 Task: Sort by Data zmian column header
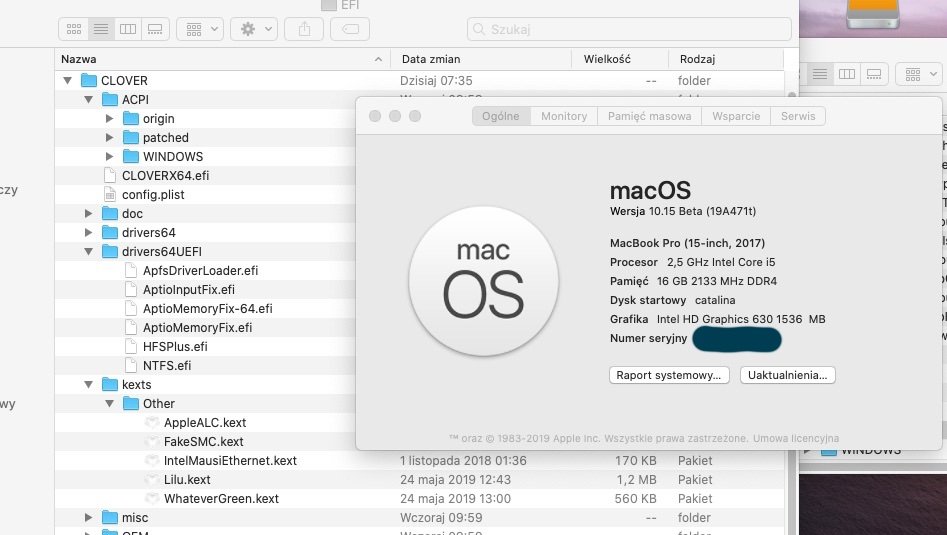point(481,59)
